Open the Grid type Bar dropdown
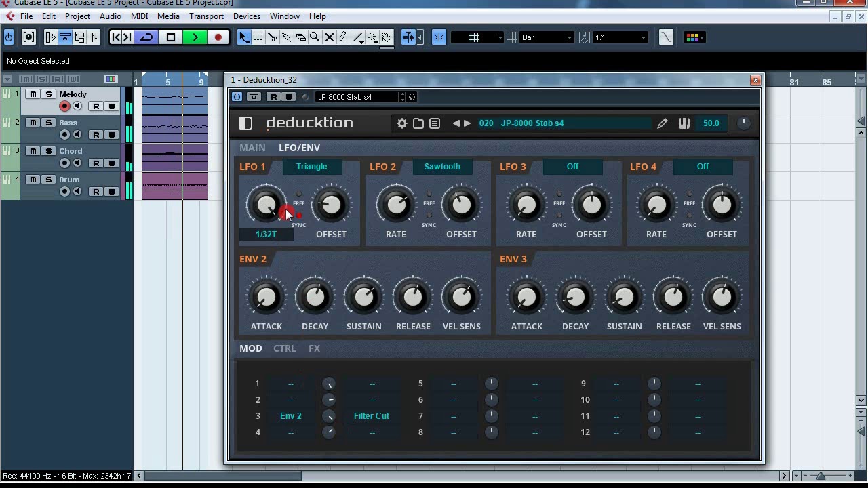The image size is (868, 488). [547, 37]
